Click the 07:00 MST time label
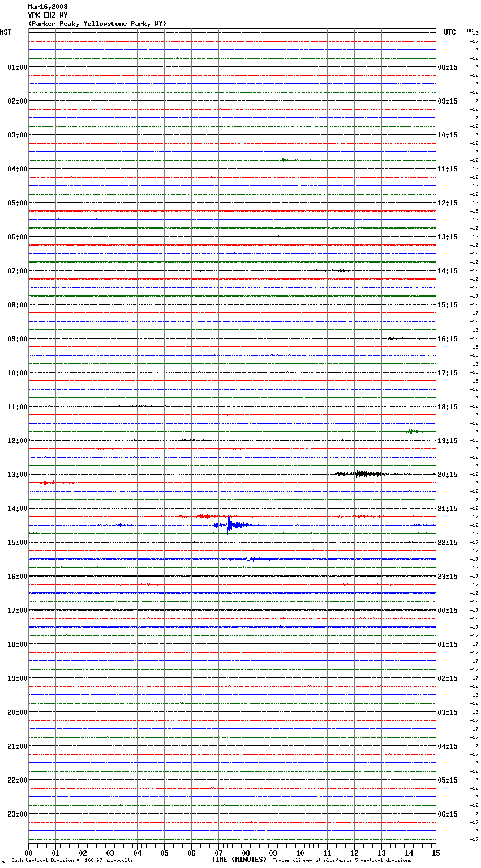This screenshot has width=481, height=868. pyautogui.click(x=18, y=271)
